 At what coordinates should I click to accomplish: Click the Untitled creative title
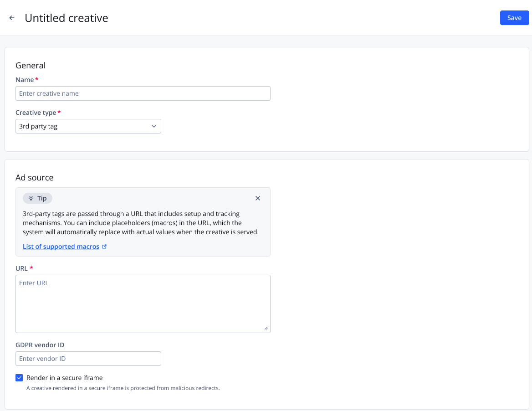(66, 18)
